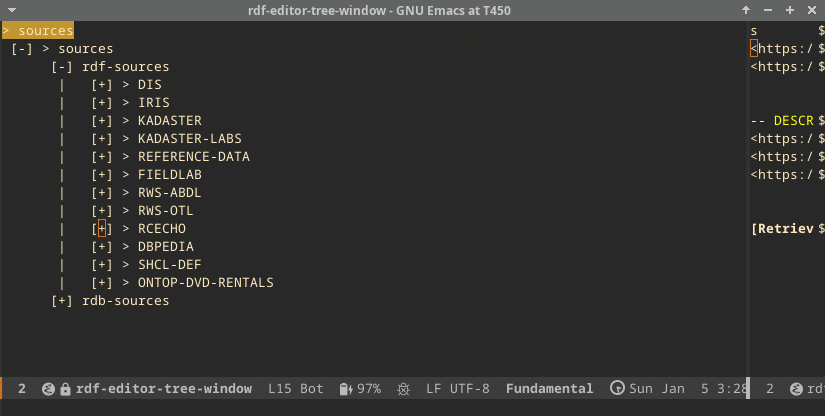Open the ONTOP-DVD-RENTALS entry
Image resolution: width=825 pixels, height=416 pixels.
pos(205,283)
